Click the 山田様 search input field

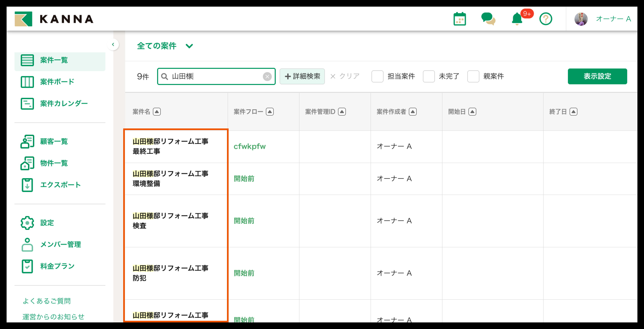(x=215, y=77)
